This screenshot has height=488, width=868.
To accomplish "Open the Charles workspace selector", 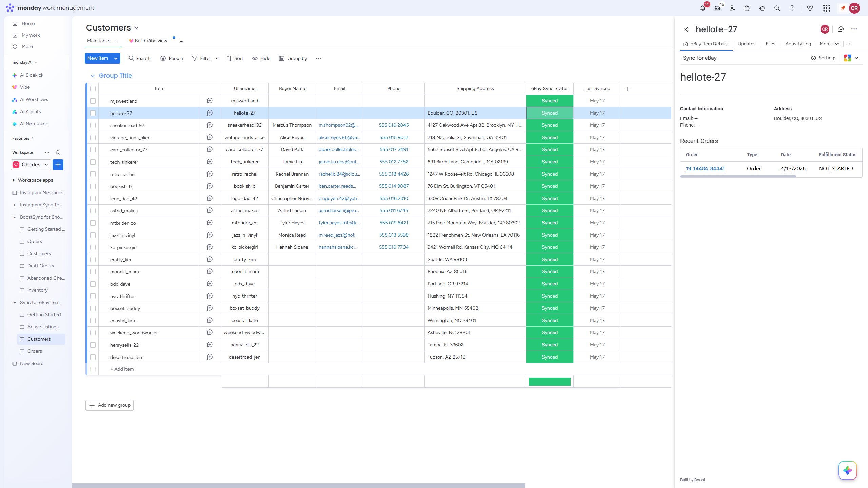I will click(31, 165).
